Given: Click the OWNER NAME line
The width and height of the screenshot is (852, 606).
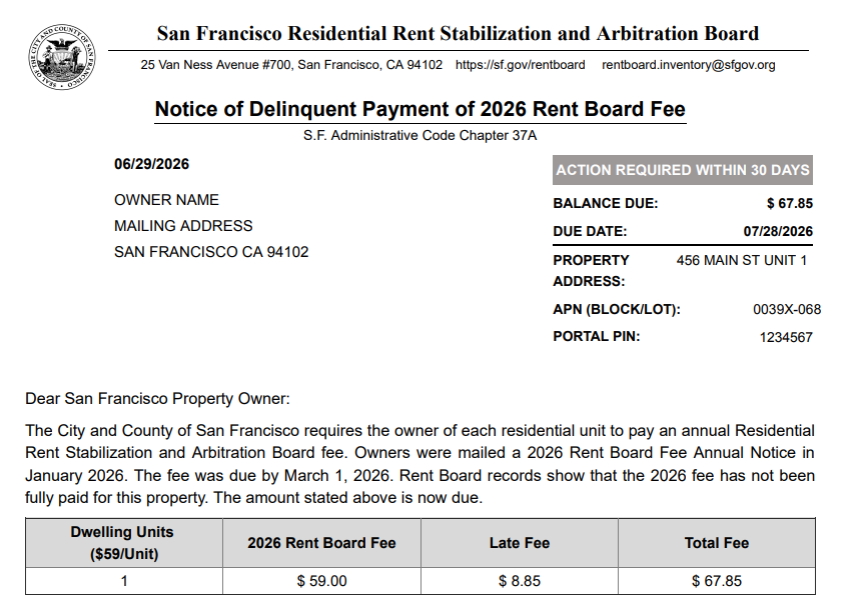Looking at the screenshot, I should (166, 200).
